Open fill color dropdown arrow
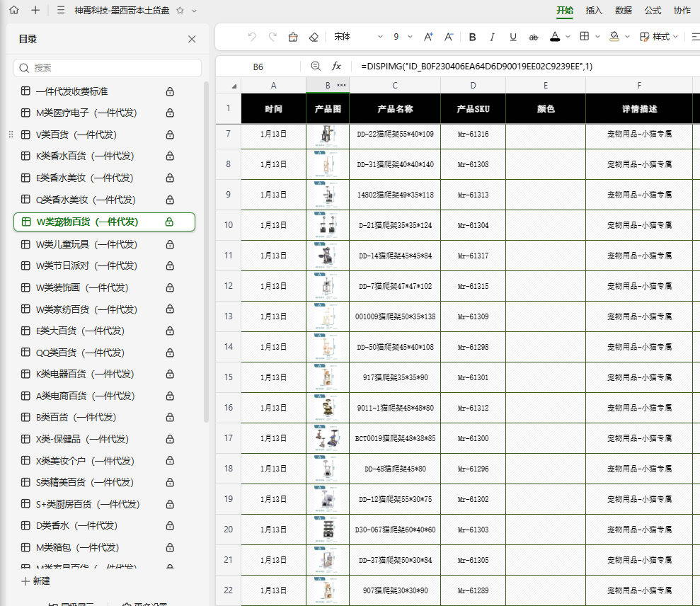This screenshot has width=700, height=606. (x=627, y=37)
